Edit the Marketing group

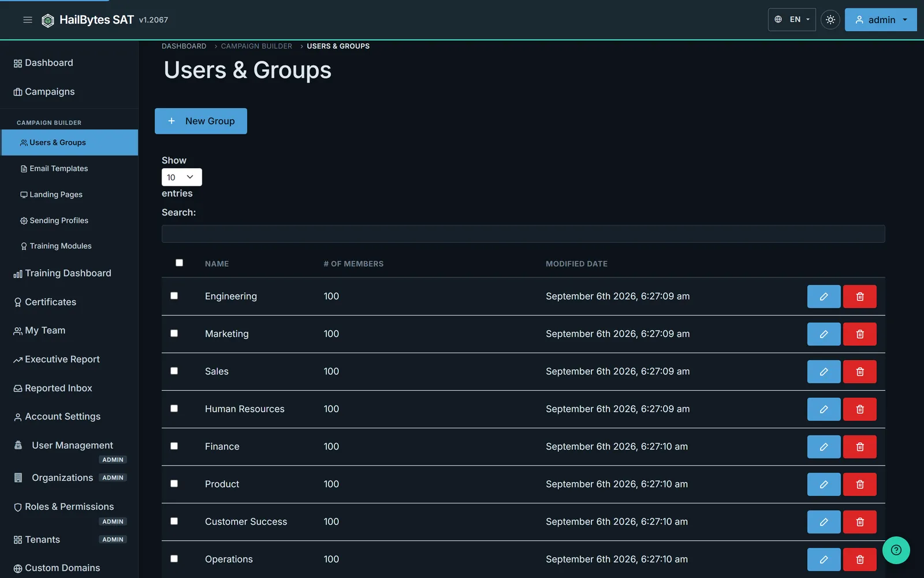point(824,334)
